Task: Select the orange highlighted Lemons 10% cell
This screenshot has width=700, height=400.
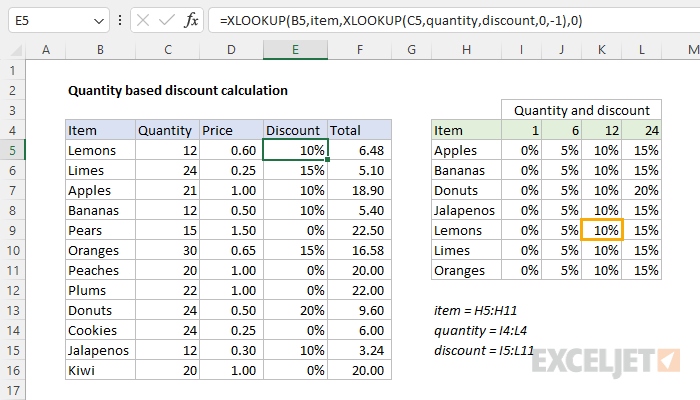Action: click(602, 230)
